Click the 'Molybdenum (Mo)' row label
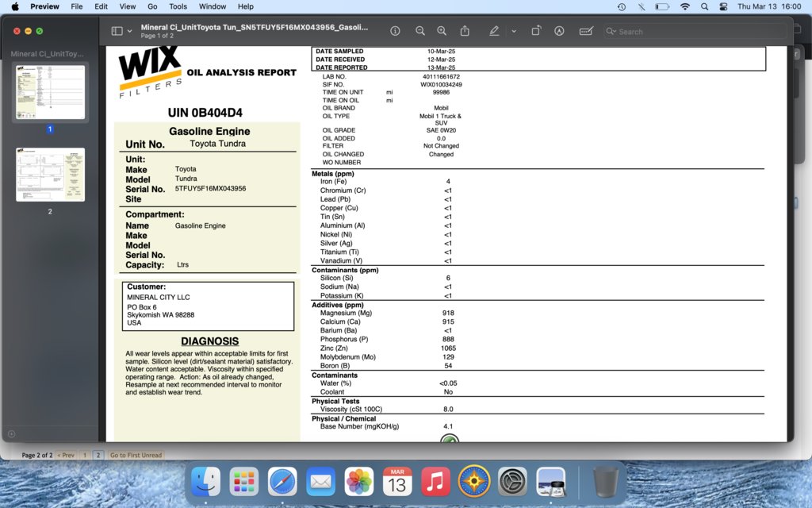 (348, 357)
